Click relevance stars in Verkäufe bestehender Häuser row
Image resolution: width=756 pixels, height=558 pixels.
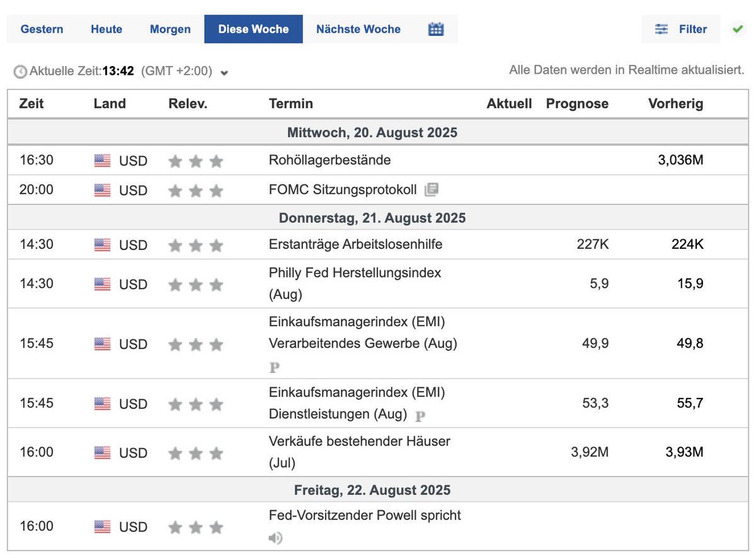tap(196, 453)
